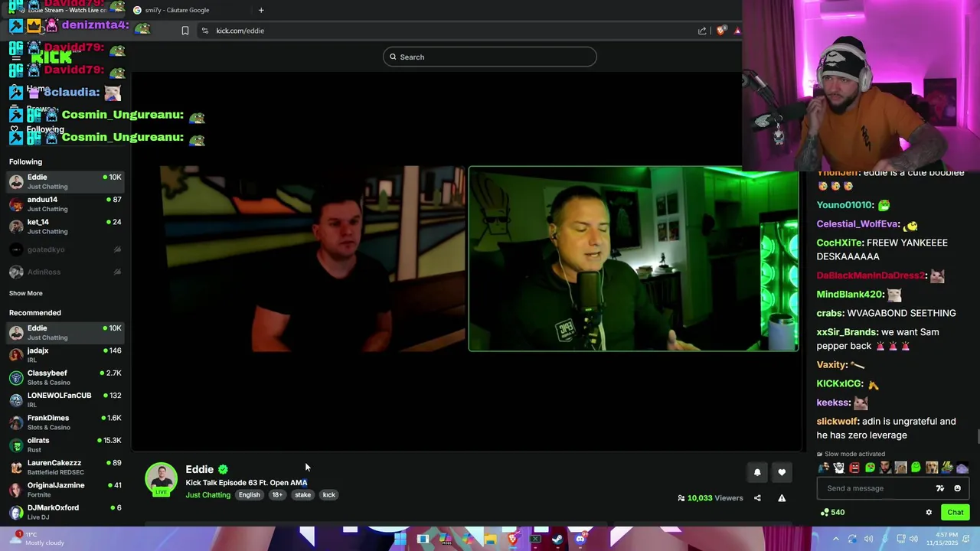
Task: Click Eddie's profile avatar below the video
Action: (162, 478)
